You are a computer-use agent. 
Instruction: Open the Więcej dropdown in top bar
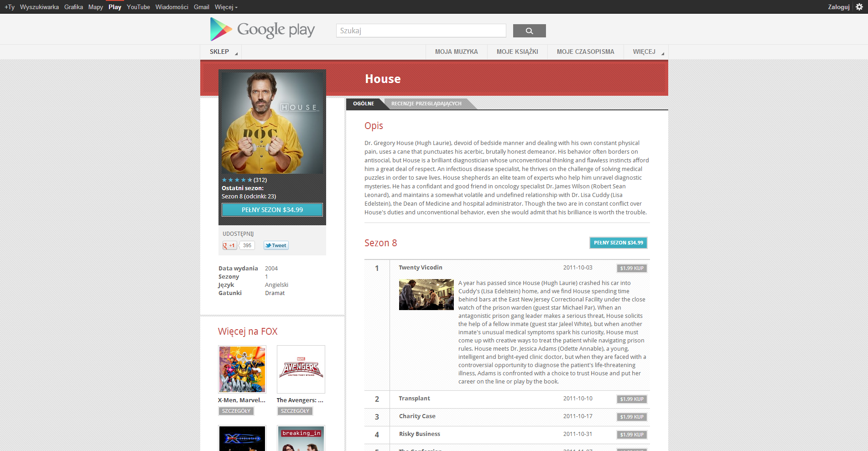[226, 7]
